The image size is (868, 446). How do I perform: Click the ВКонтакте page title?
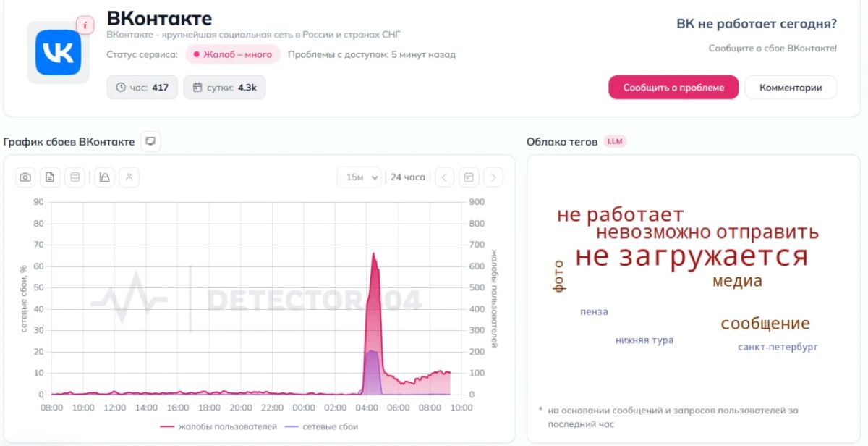click(159, 17)
